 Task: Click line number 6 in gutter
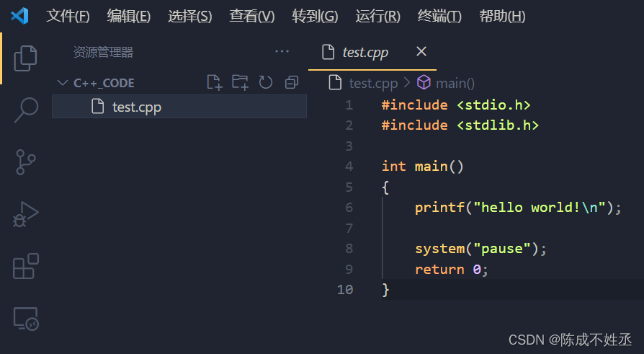[349, 208]
